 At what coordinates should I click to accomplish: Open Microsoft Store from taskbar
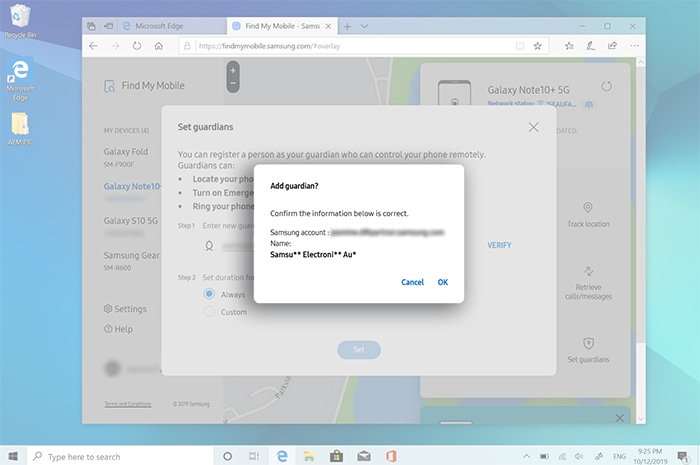coord(336,456)
